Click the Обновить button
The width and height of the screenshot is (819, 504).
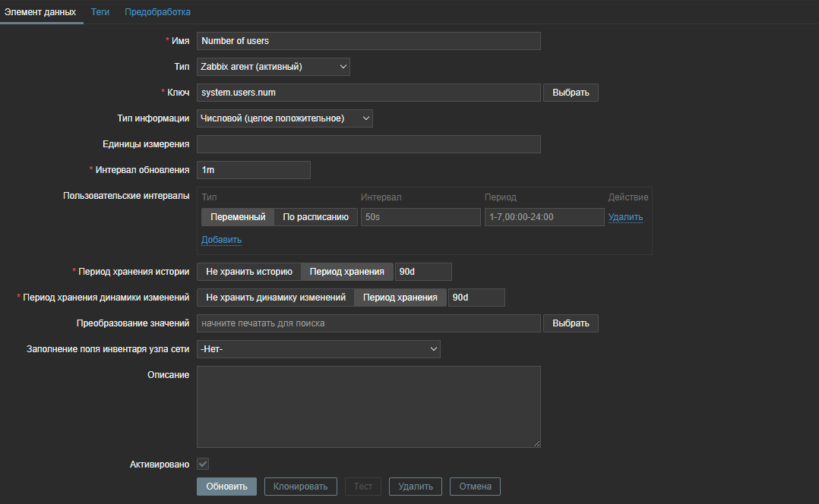tap(226, 487)
